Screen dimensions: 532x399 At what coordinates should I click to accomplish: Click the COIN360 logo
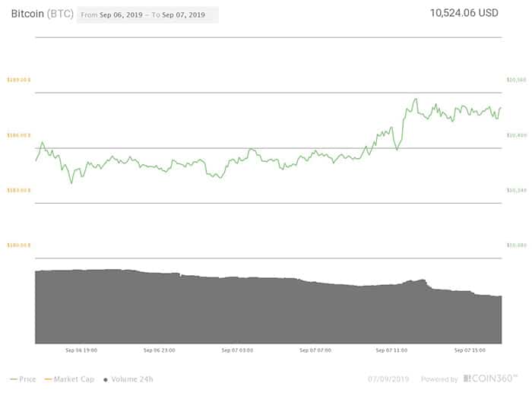pos(489,378)
